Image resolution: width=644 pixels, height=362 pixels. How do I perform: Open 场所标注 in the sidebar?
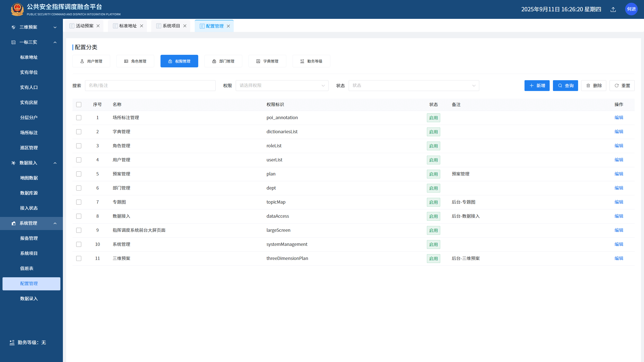[x=29, y=133]
